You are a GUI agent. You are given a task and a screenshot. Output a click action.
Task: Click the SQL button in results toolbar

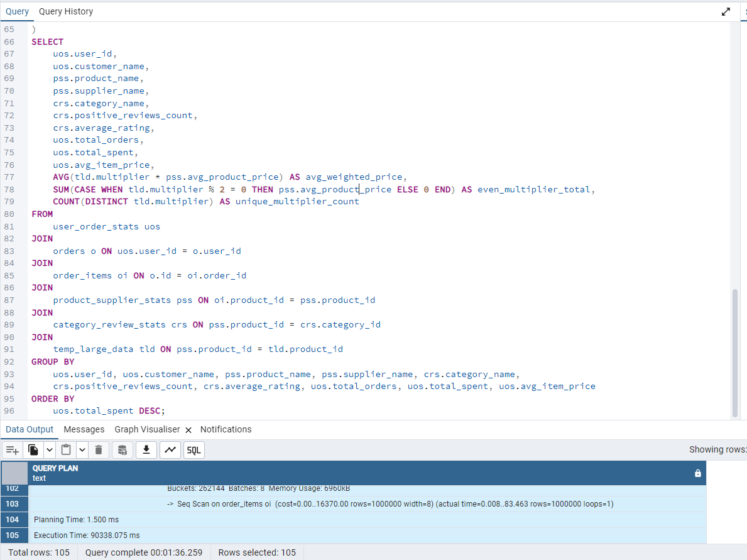pos(194,450)
